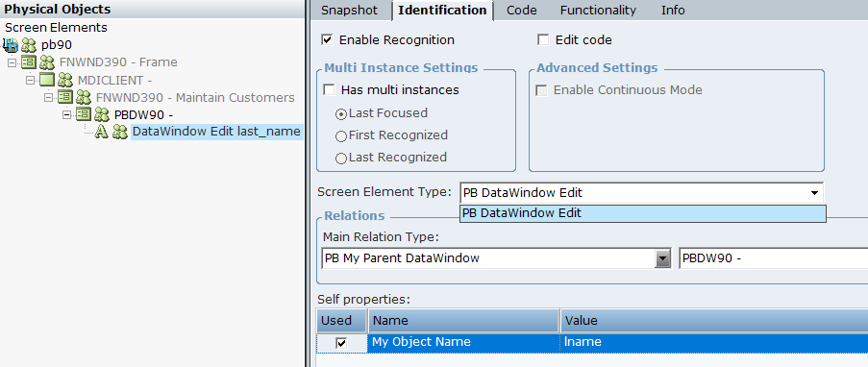Open the Functionality tab
Image resolution: width=868 pixels, height=367 pixels.
coord(598,10)
